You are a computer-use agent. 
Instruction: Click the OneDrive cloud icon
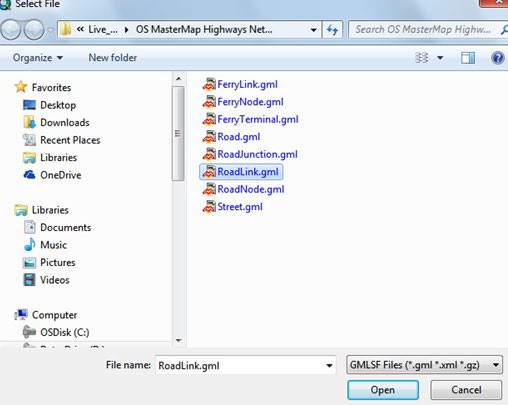[29, 175]
